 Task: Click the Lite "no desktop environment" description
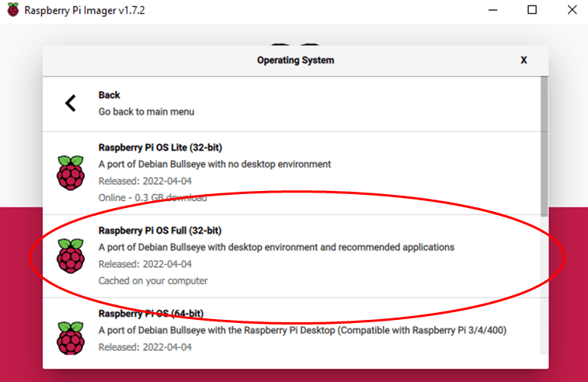coord(214,164)
